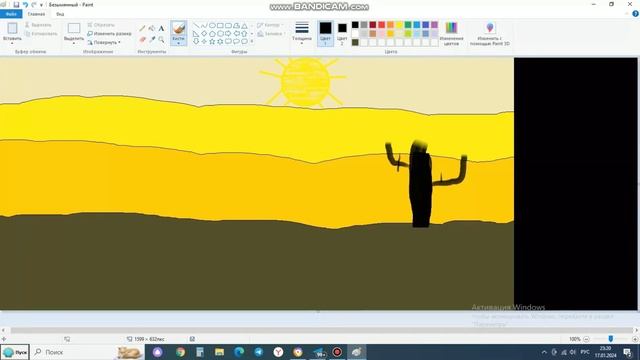Viewport: 640px width, 360px height.
Task: Select the Magnifier tool
Action: click(x=161, y=39)
